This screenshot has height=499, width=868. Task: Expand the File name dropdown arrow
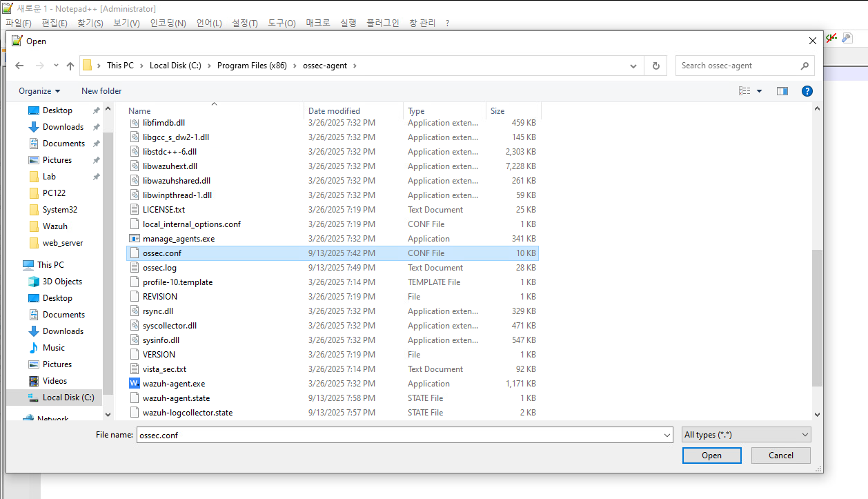point(667,435)
